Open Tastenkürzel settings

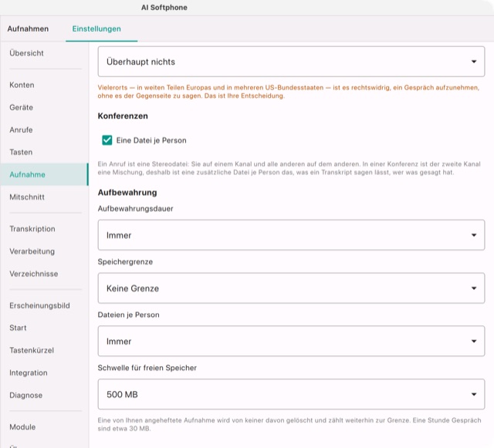pyautogui.click(x=44, y=350)
